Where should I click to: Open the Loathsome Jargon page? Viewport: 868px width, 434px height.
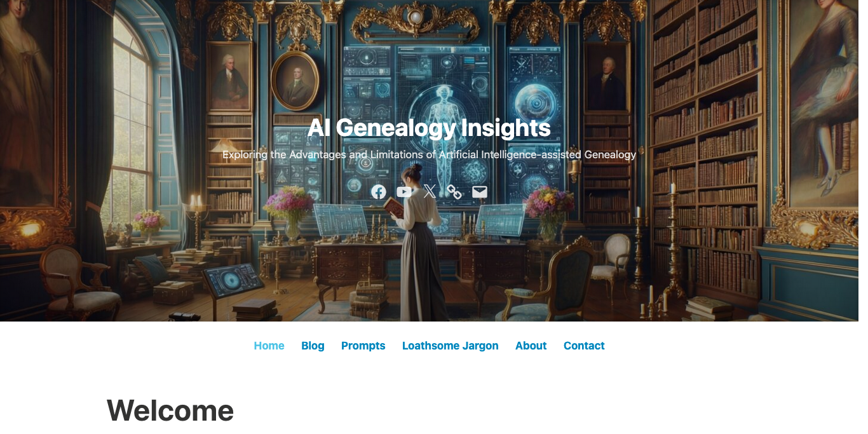[451, 346]
